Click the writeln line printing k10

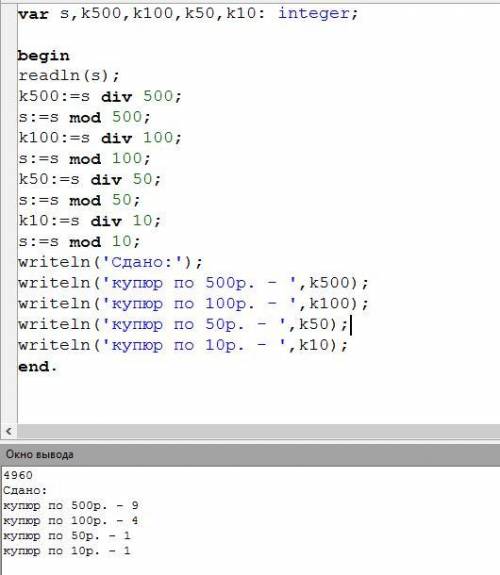pos(183,345)
